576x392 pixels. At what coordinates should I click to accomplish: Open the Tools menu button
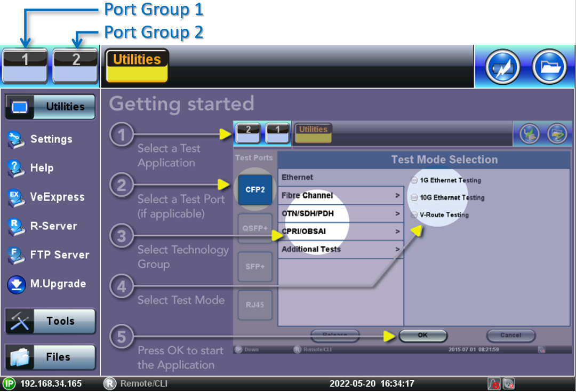(51, 321)
